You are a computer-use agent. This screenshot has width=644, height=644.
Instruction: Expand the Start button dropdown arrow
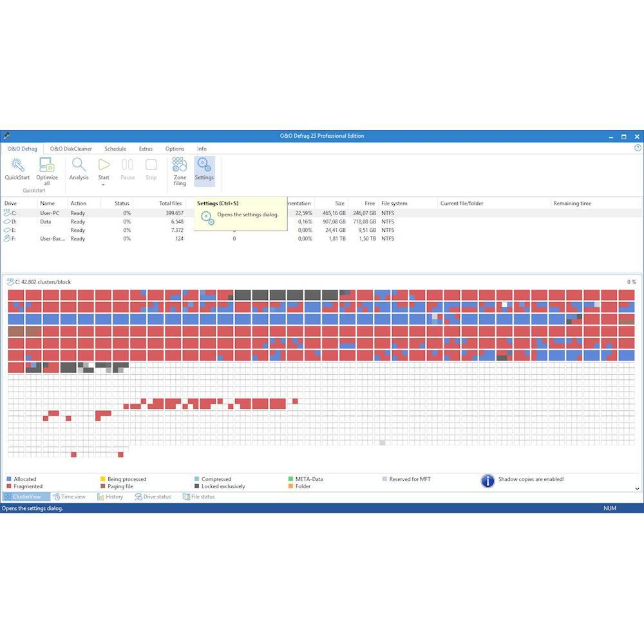tap(104, 185)
